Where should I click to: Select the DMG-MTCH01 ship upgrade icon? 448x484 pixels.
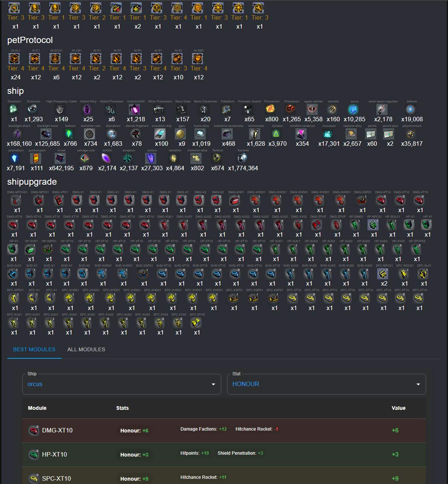16,200
